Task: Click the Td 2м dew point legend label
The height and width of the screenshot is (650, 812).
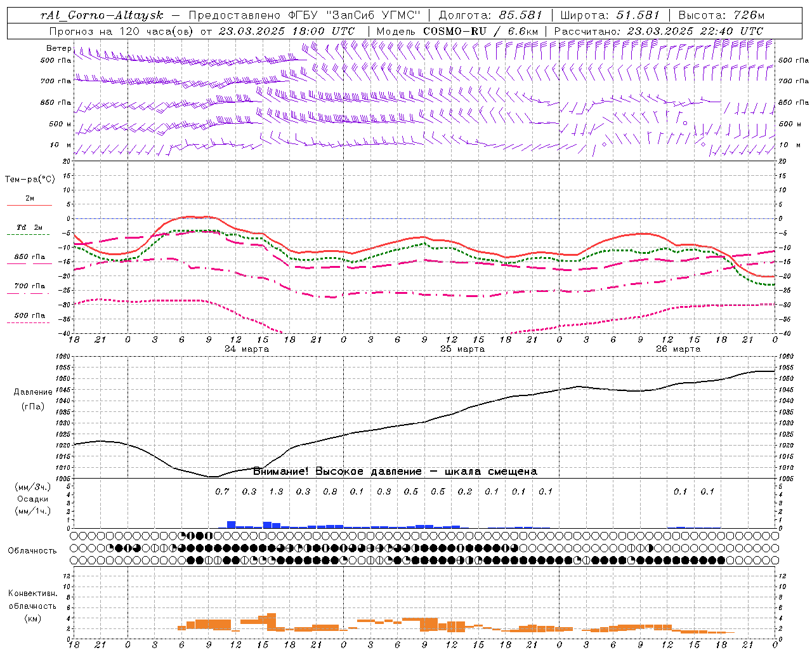Action: (30, 227)
